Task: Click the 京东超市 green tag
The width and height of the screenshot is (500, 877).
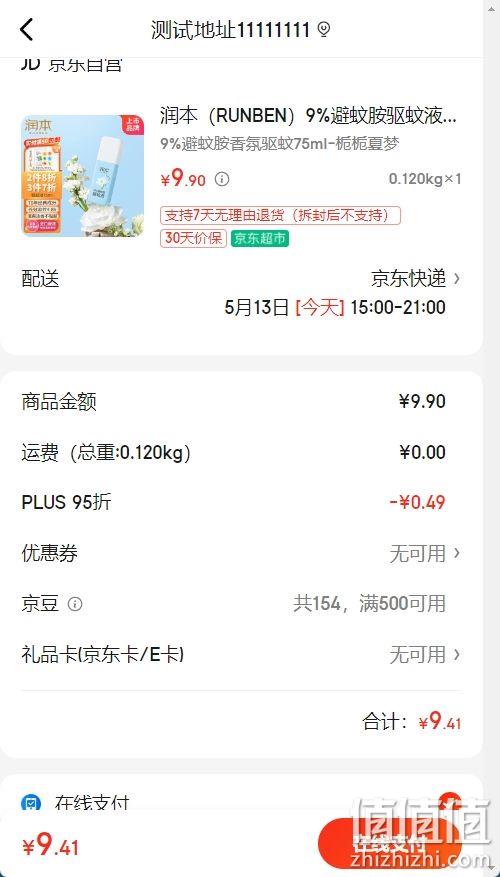Action: 260,239
